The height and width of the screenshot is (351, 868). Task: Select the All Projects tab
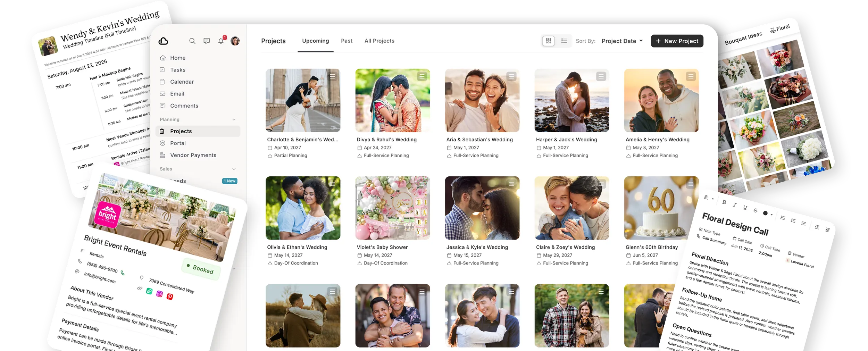[x=379, y=41]
